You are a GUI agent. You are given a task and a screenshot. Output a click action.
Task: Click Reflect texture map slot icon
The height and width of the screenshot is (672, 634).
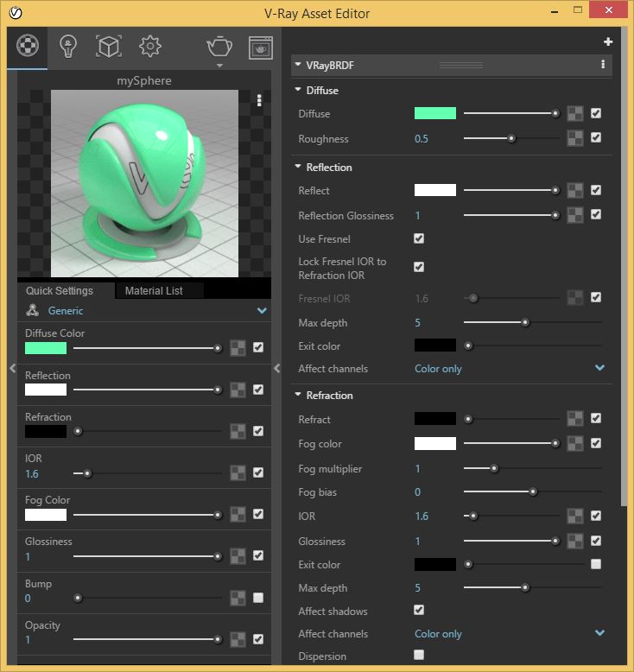575,190
